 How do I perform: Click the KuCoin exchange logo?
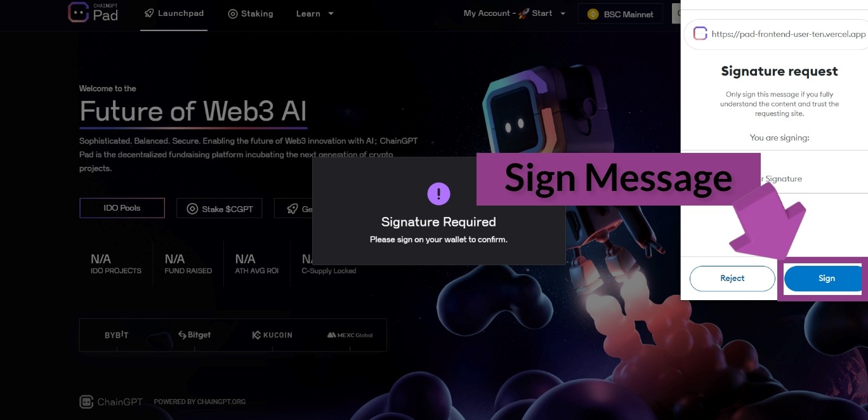point(272,335)
